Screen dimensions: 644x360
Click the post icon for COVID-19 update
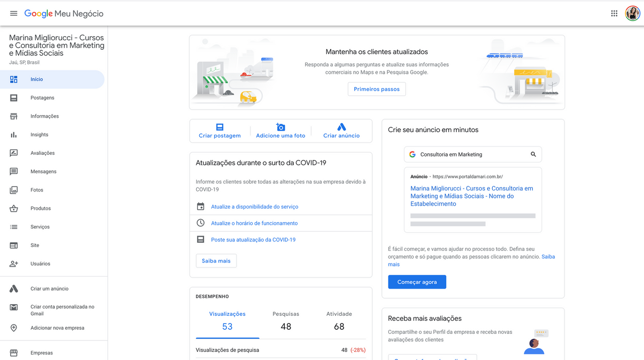pos(200,239)
